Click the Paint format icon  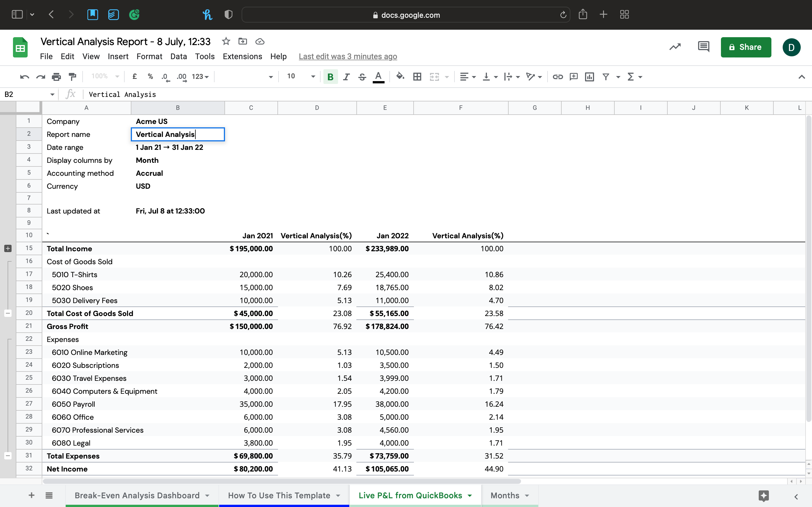(72, 76)
